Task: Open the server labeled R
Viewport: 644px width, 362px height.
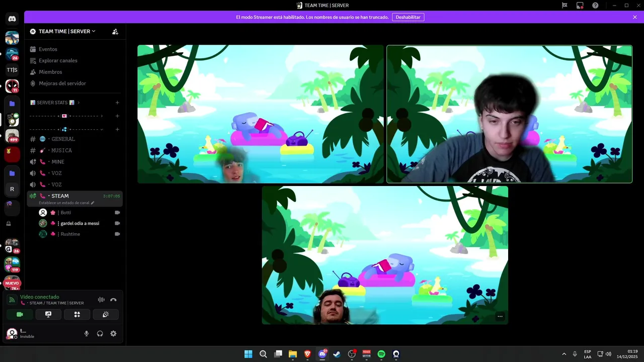Action: 12,189
